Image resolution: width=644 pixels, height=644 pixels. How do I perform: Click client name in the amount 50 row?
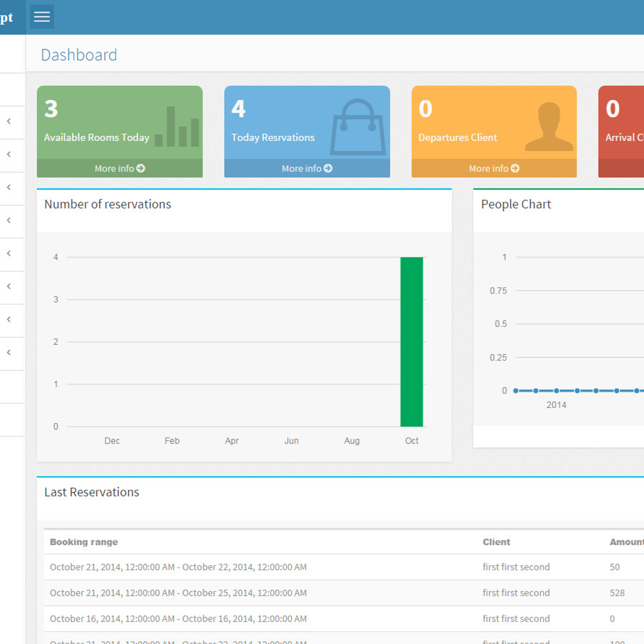tap(516, 567)
